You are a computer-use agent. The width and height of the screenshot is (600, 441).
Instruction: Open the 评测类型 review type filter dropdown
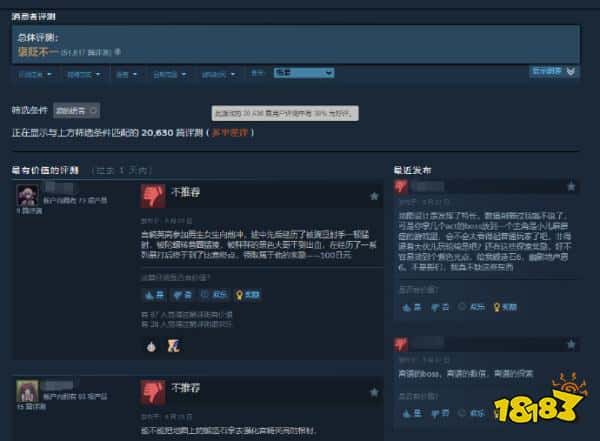(x=35, y=74)
